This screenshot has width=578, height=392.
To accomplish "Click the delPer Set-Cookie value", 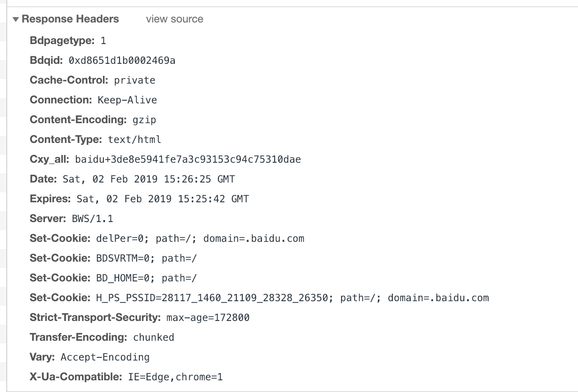I will (x=200, y=238).
